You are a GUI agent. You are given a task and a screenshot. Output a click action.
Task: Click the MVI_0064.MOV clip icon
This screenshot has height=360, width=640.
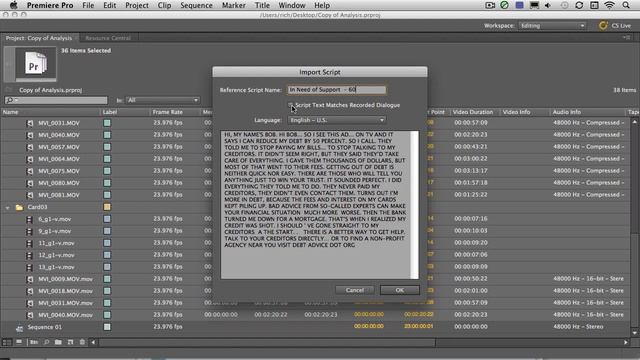30,159
